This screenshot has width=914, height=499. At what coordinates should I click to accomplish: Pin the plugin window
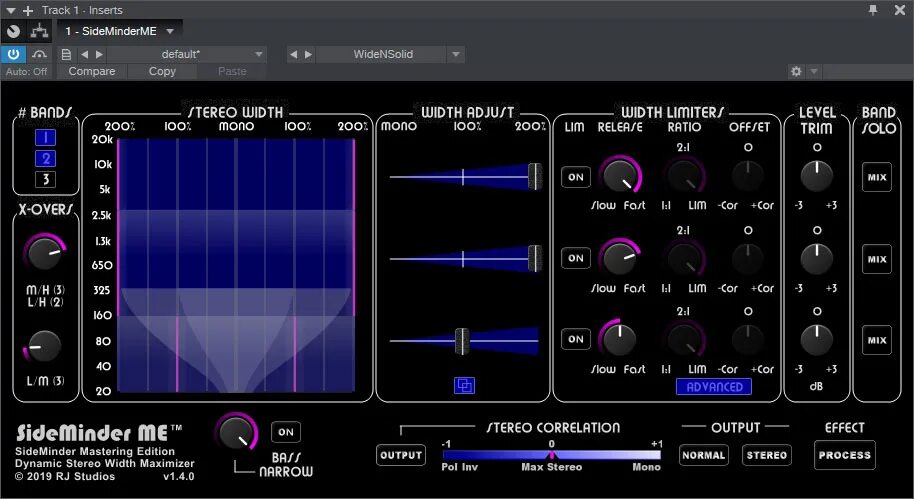tap(873, 10)
